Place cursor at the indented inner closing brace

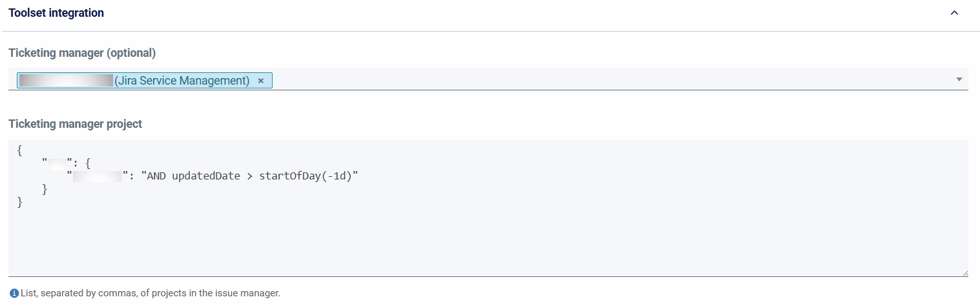45,189
